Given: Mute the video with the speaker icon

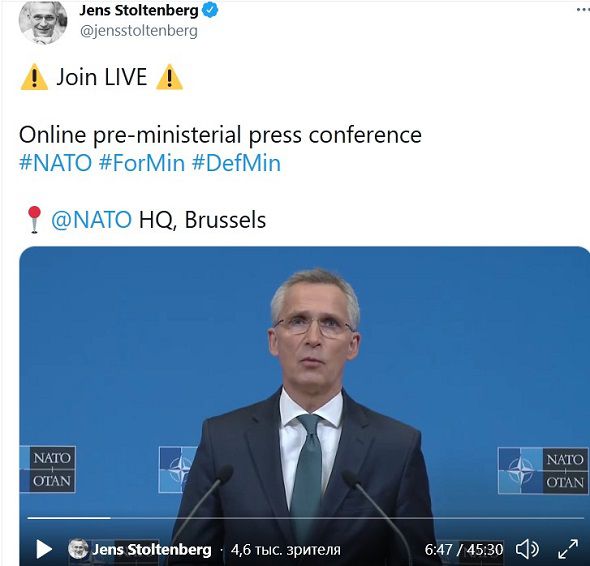Looking at the screenshot, I should pos(527,549).
